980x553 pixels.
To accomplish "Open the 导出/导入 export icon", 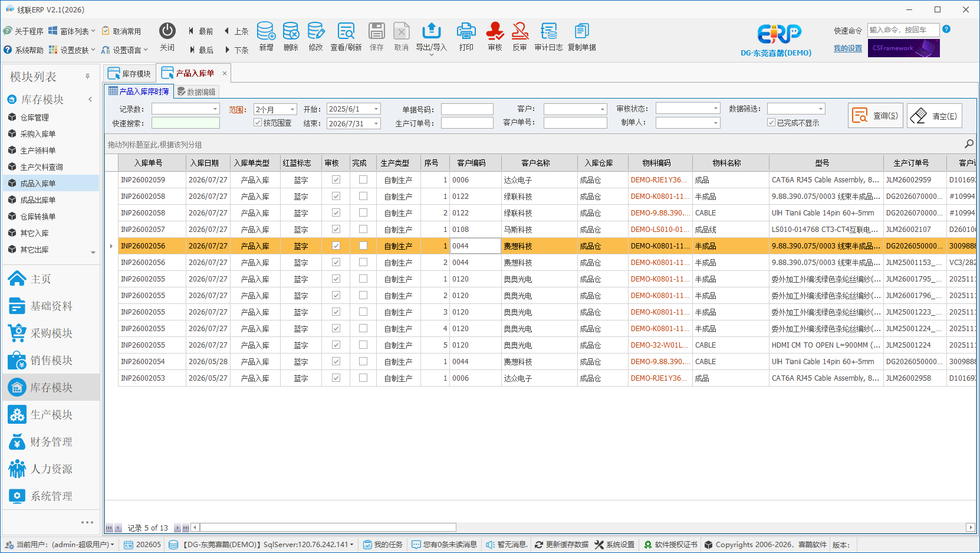I will (x=431, y=31).
